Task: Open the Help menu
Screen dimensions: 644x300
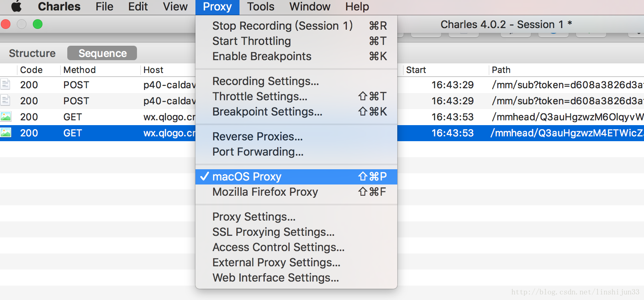Action: click(357, 7)
